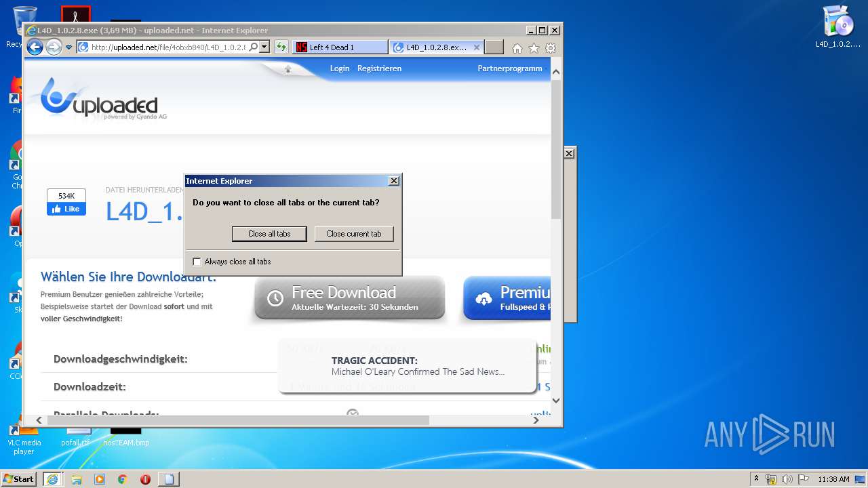The height and width of the screenshot is (488, 868).
Task: Click the 534K like counter
Action: tap(66, 196)
